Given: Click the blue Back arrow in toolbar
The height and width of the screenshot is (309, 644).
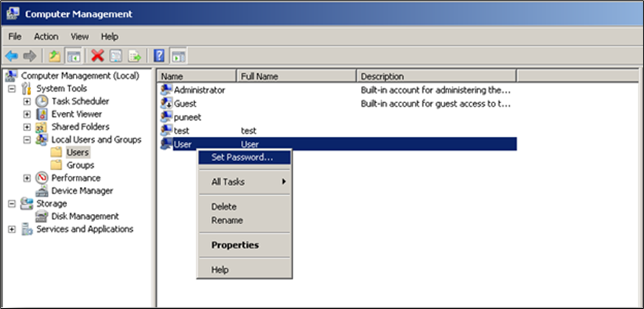Looking at the screenshot, I should (x=12, y=56).
